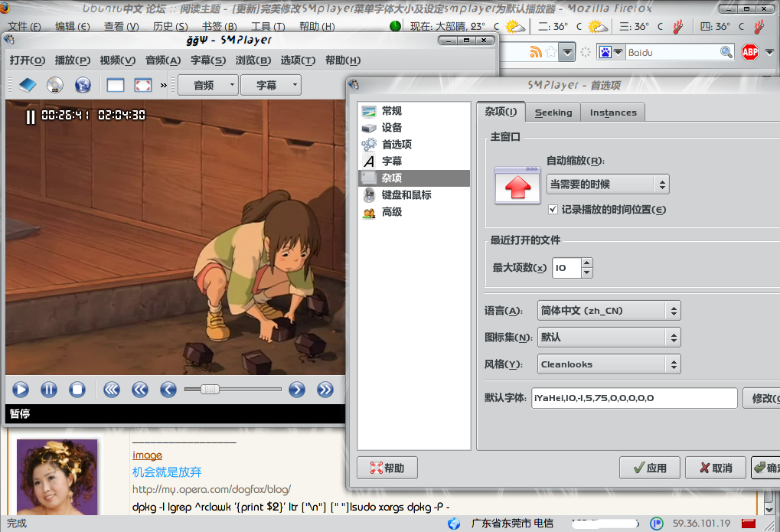Image resolution: width=780 pixels, height=532 pixels.
Task: Select 杂项 in preferences sidebar
Action: click(x=414, y=178)
